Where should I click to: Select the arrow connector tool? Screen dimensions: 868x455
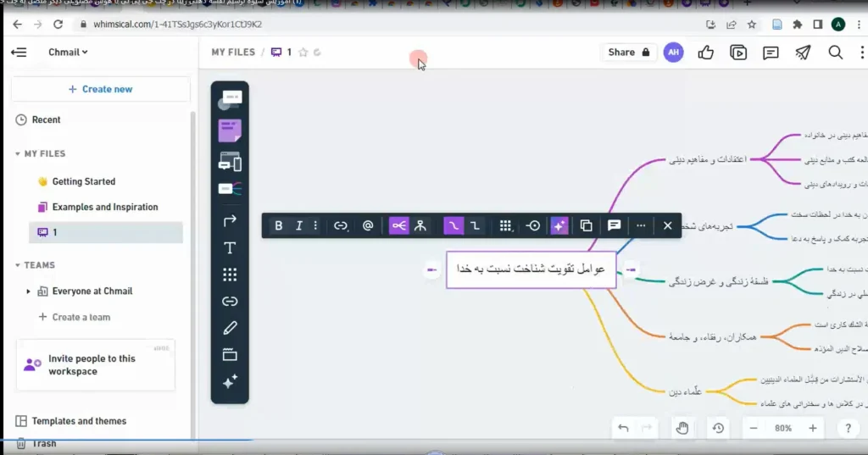point(230,221)
